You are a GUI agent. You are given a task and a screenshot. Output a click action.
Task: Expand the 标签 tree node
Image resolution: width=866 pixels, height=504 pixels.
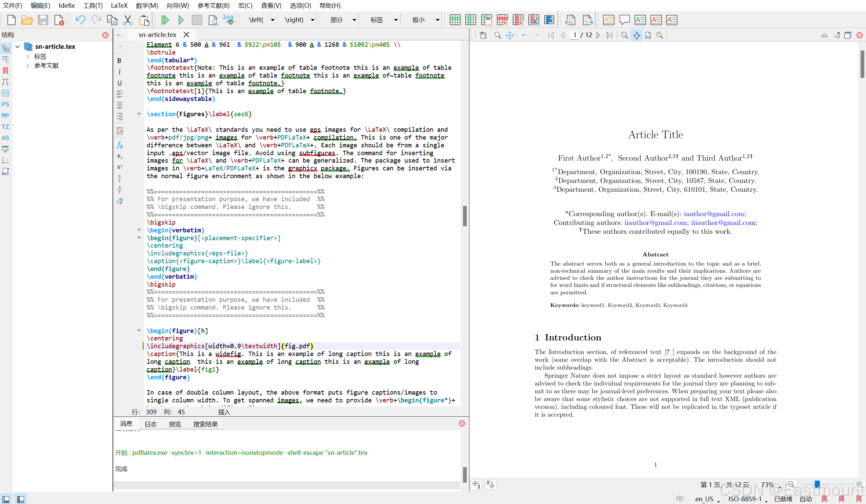(x=27, y=56)
